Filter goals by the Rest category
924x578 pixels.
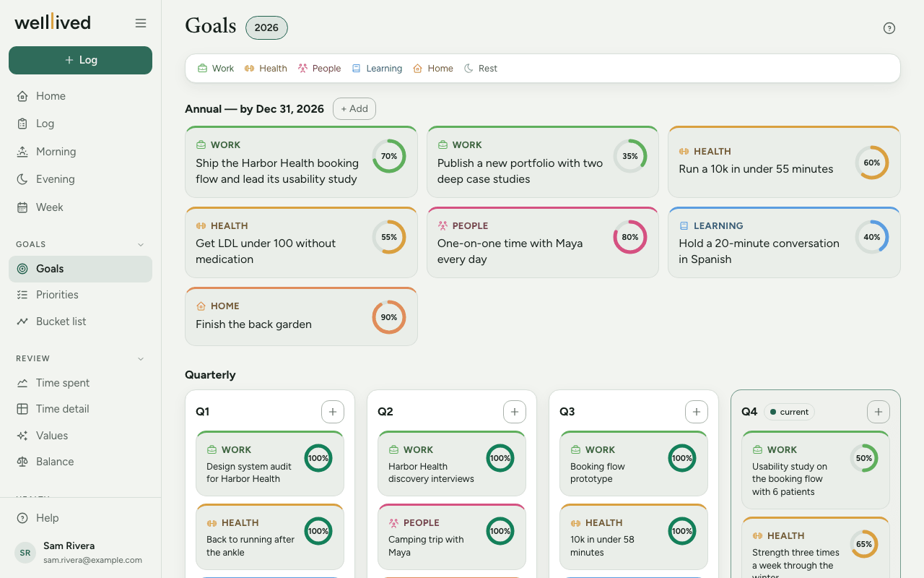tap(481, 69)
